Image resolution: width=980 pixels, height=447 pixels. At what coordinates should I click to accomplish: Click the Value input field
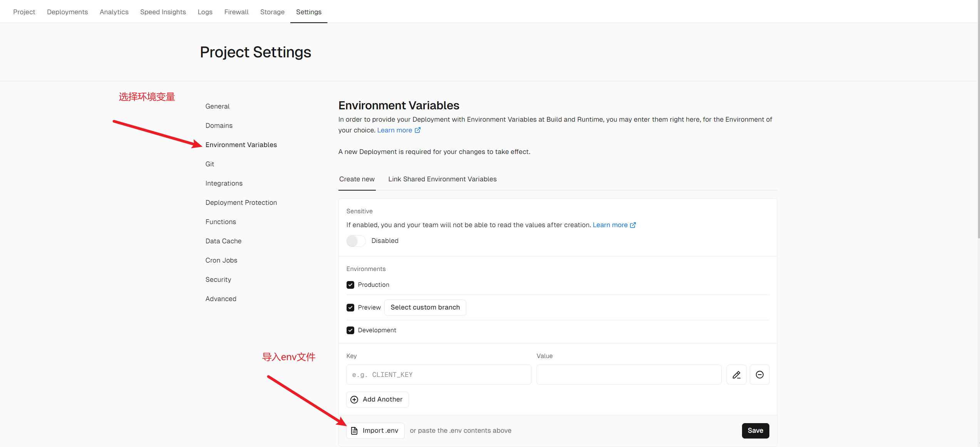628,375
